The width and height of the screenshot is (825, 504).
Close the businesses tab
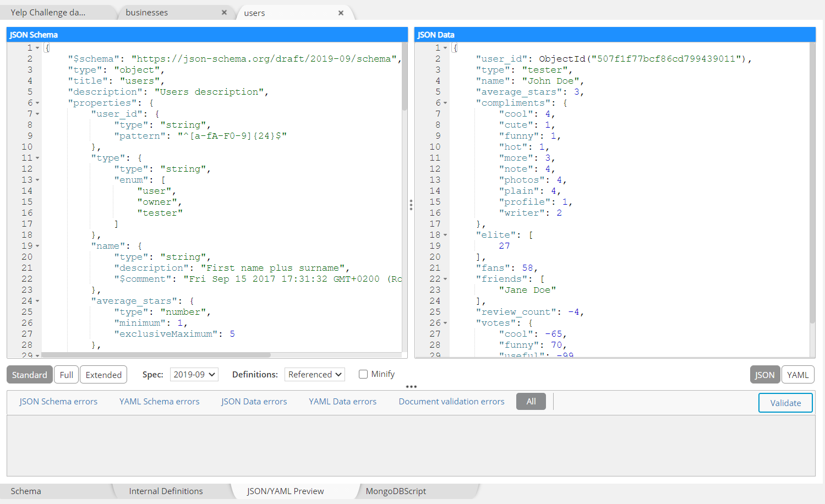224,12
